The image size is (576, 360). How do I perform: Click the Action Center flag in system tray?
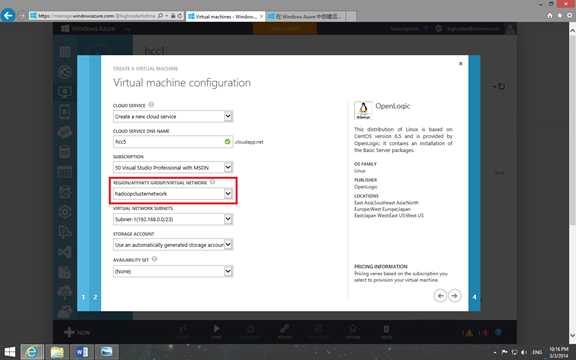pyautogui.click(x=505, y=353)
